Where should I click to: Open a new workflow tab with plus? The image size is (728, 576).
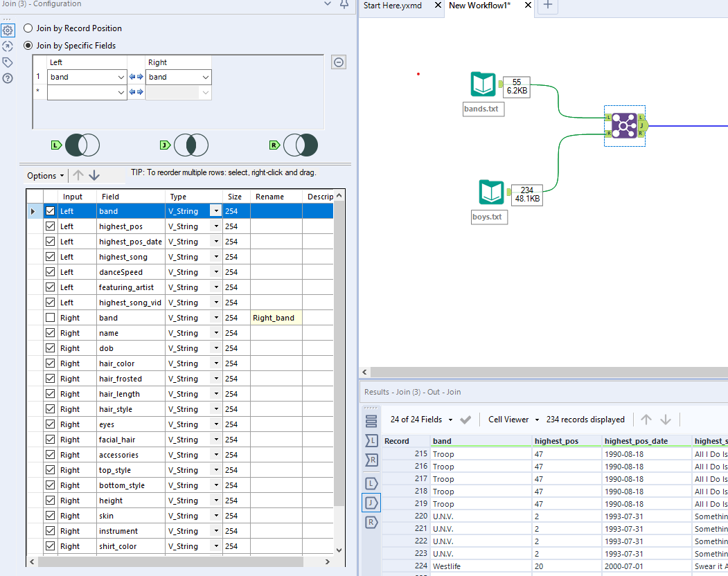(x=547, y=6)
